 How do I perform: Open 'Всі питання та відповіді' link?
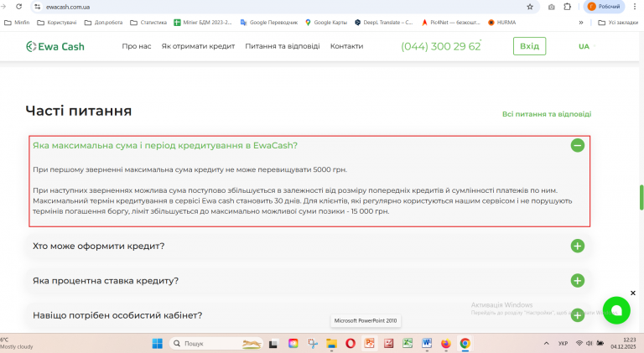547,114
